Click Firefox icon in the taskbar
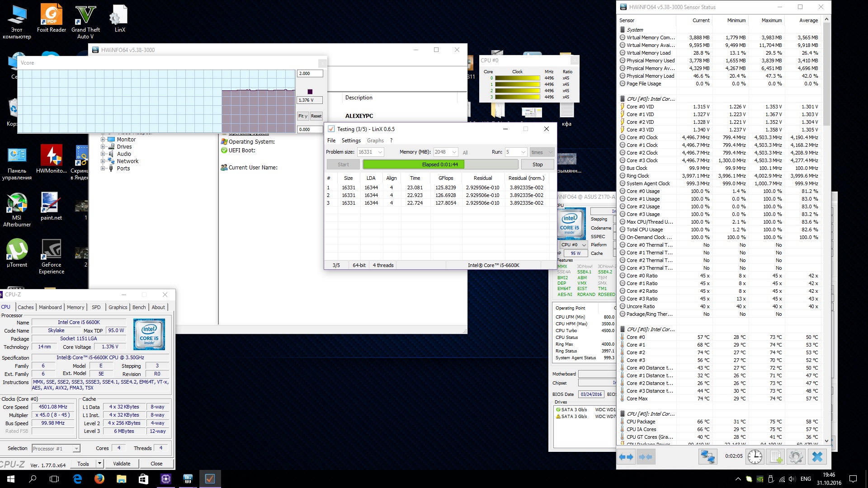The height and width of the screenshot is (488, 868). [x=99, y=479]
